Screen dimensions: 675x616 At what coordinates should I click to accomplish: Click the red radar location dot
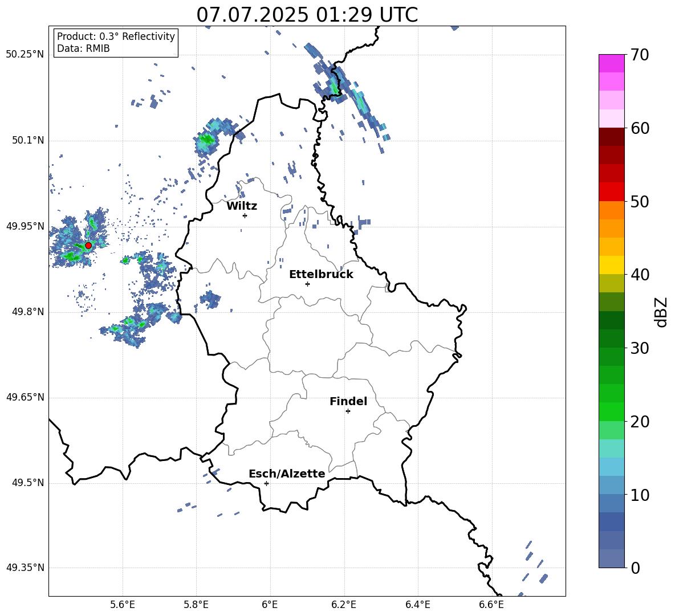88,246
